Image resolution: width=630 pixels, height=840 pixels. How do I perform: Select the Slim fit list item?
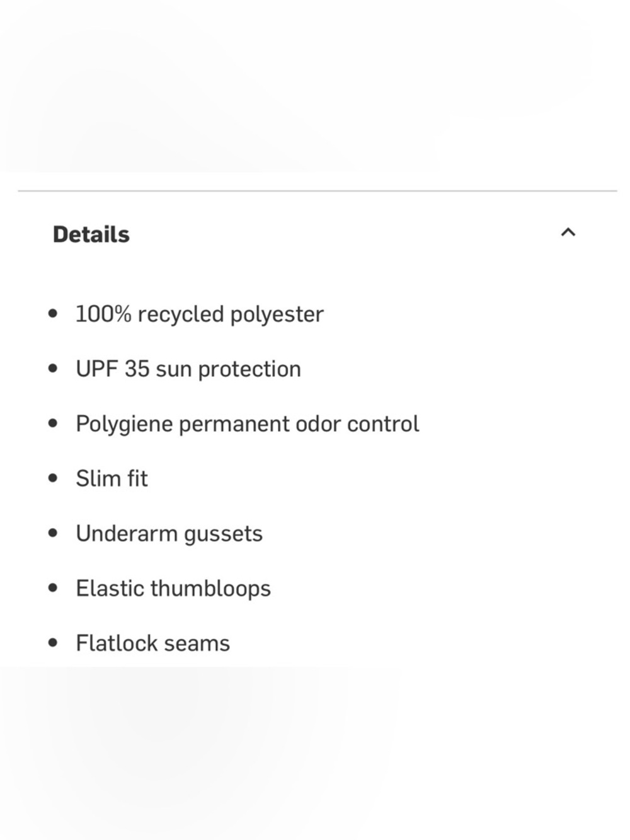click(112, 478)
